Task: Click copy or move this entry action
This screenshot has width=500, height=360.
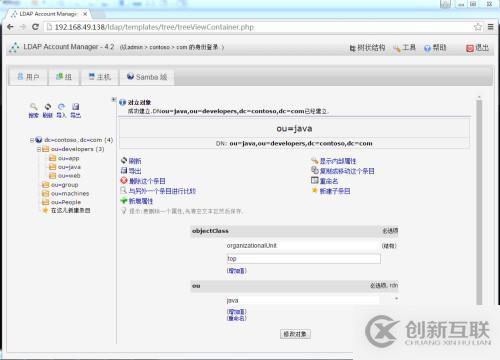Action: click(343, 171)
